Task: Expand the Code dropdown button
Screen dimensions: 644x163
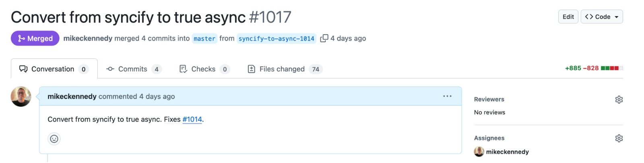Action: [x=601, y=17]
